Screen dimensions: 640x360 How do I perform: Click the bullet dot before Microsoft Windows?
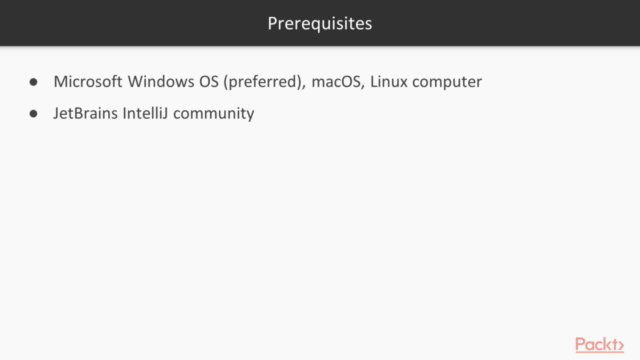[33, 82]
